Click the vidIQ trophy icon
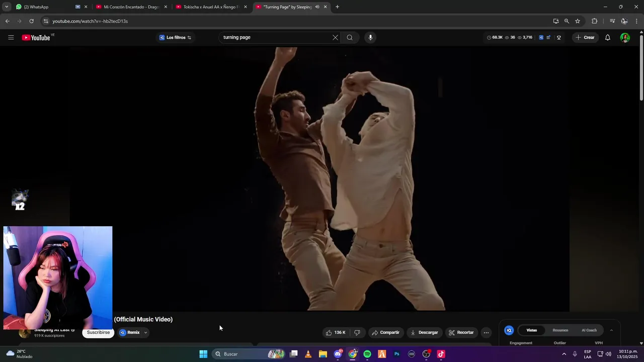Image resolution: width=644 pixels, height=362 pixels. tap(558, 38)
